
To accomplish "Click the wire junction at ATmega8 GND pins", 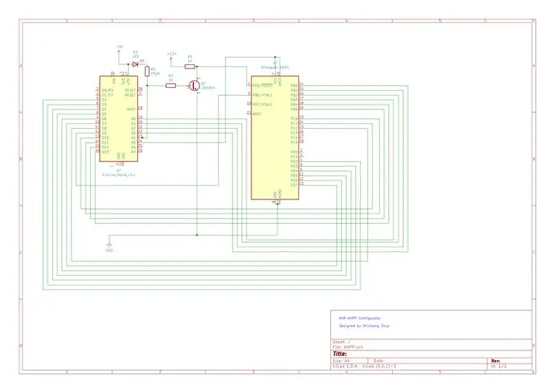I will tap(278, 204).
